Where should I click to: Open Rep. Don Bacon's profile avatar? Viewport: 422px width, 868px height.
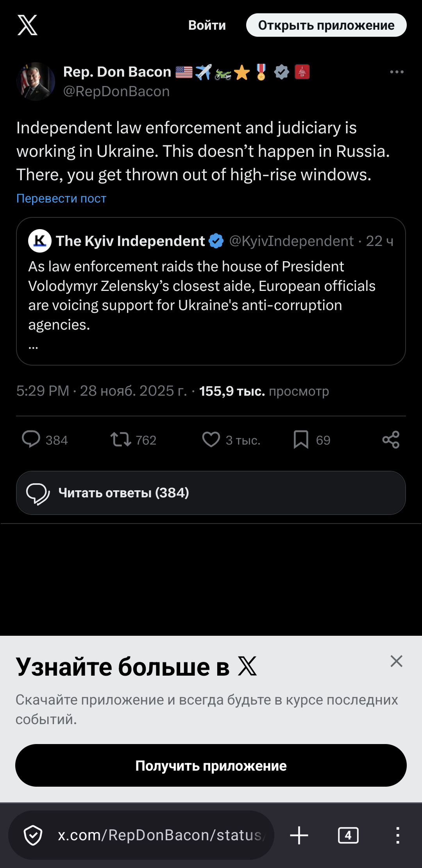pos(36,81)
